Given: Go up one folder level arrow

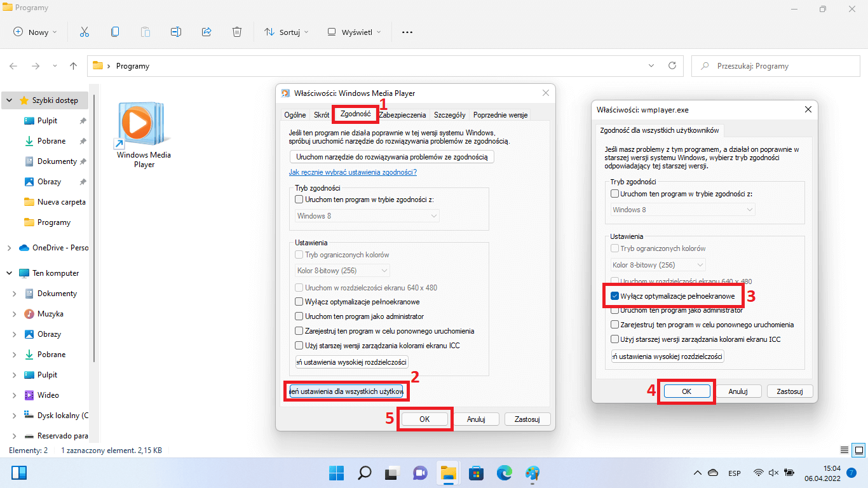Looking at the screenshot, I should 74,65.
